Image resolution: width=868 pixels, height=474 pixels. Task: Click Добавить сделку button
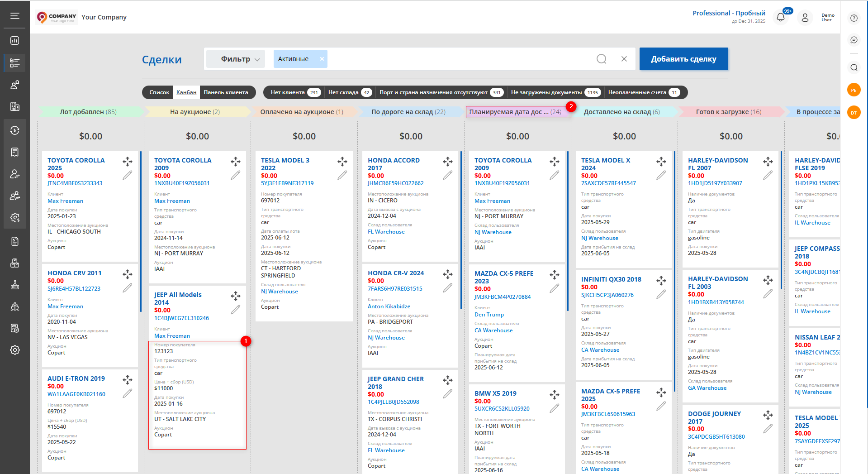point(683,59)
